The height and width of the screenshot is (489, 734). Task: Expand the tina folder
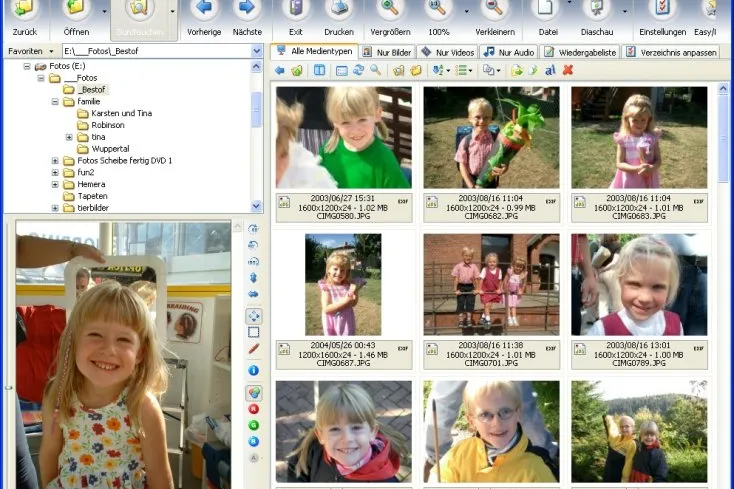[x=69, y=137]
